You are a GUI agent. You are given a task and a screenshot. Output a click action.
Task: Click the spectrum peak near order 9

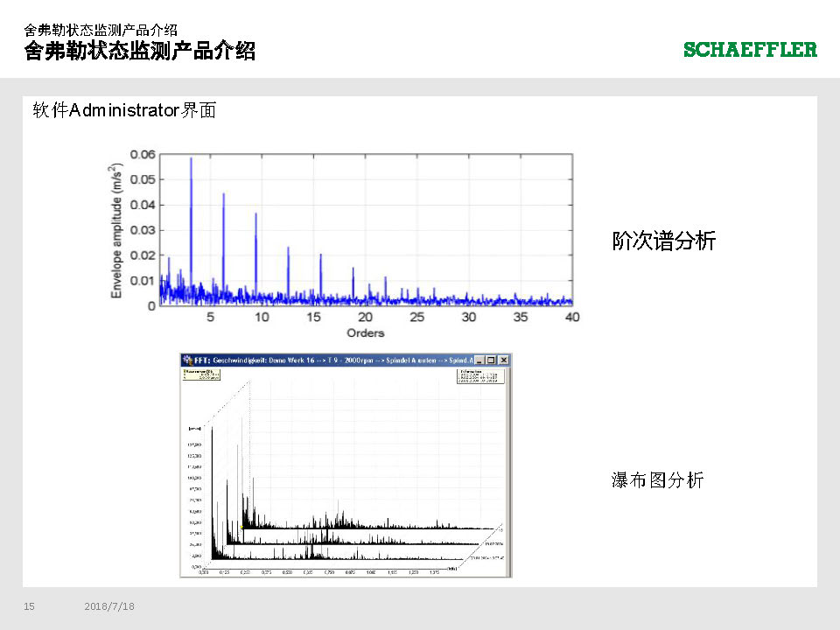[255, 215]
